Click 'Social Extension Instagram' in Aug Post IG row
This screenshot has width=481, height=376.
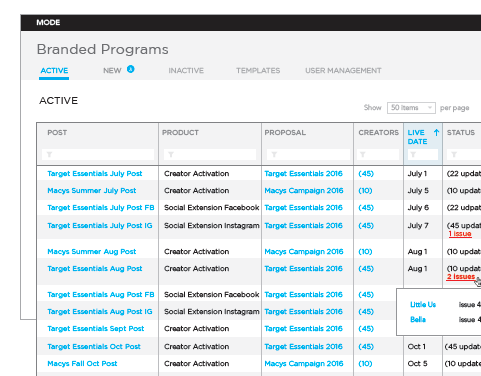[x=211, y=312]
